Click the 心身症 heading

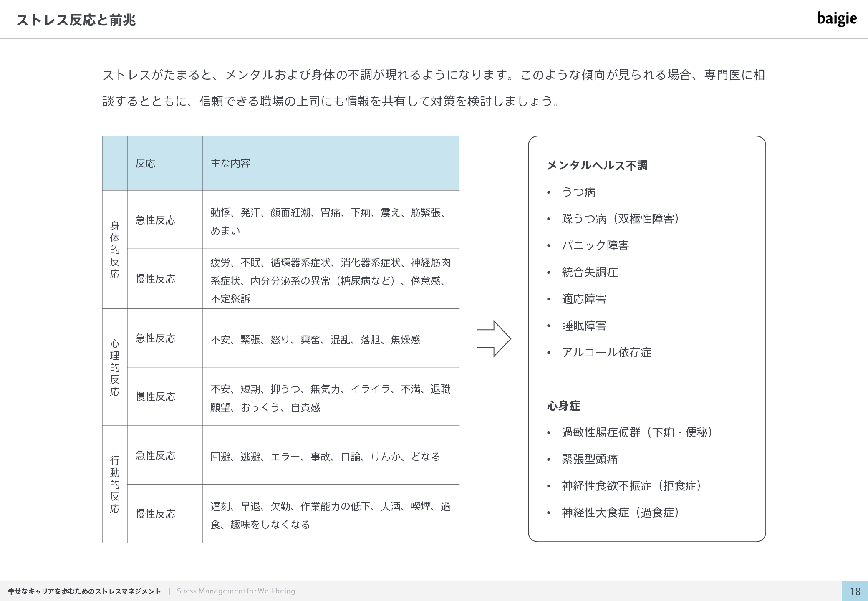tap(563, 406)
